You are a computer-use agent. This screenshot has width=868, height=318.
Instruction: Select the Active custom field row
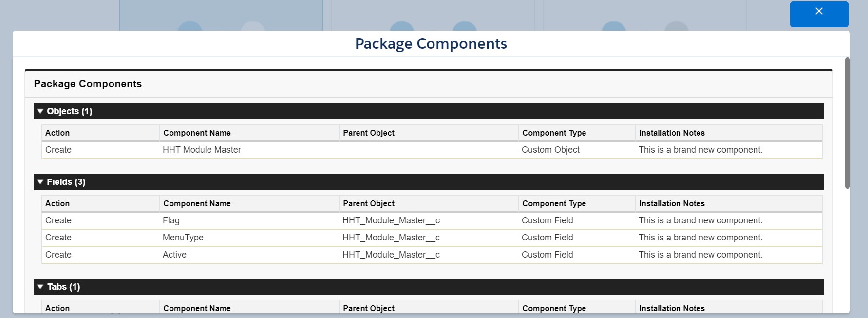click(174, 255)
